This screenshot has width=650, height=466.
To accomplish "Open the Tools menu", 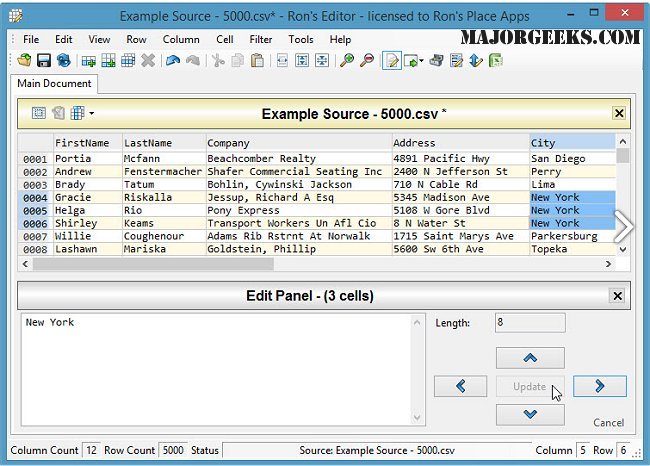I will pos(300,39).
